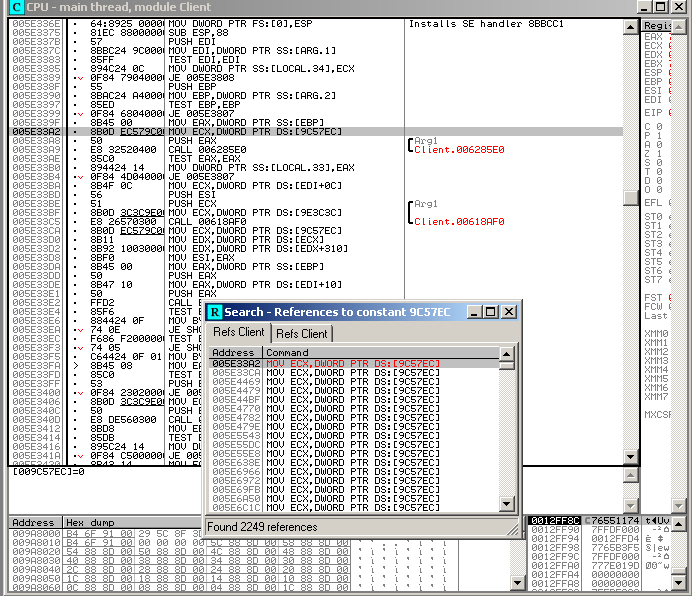Switch to the second Refs Client tab
692x596 pixels.
[301, 334]
